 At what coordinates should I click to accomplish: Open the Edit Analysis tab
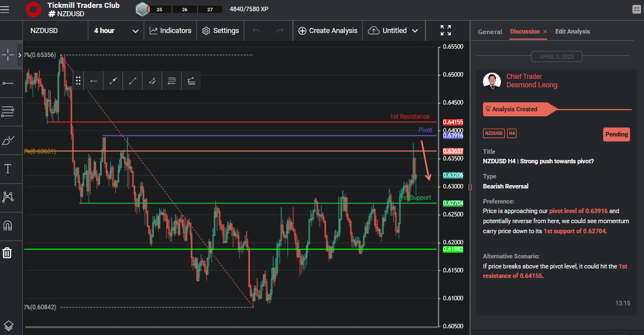coord(572,31)
